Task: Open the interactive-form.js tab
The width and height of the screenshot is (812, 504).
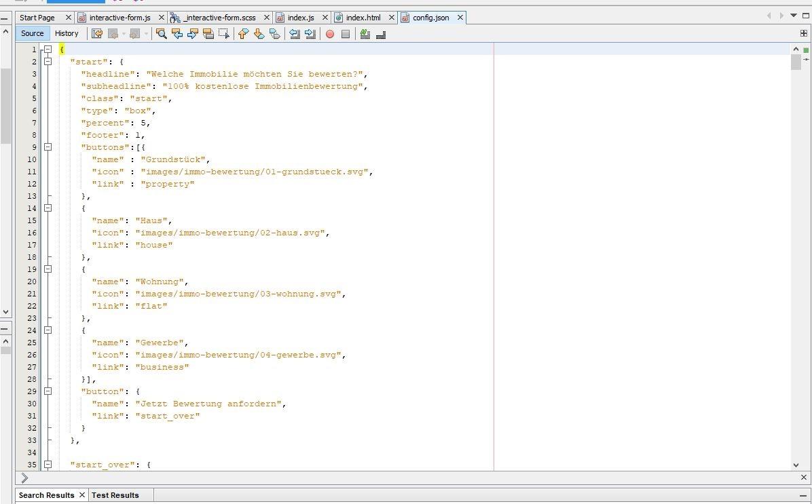Action: pyautogui.click(x=119, y=18)
